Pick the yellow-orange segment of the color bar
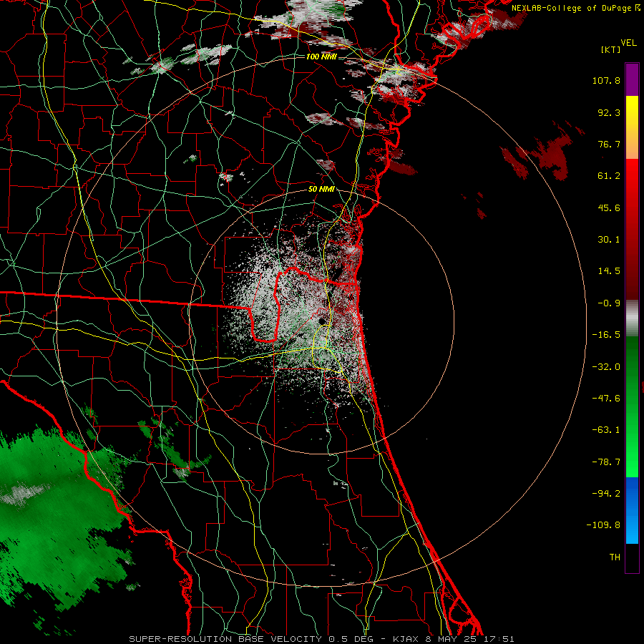Viewport: 644px width, 644px height. [x=632, y=127]
